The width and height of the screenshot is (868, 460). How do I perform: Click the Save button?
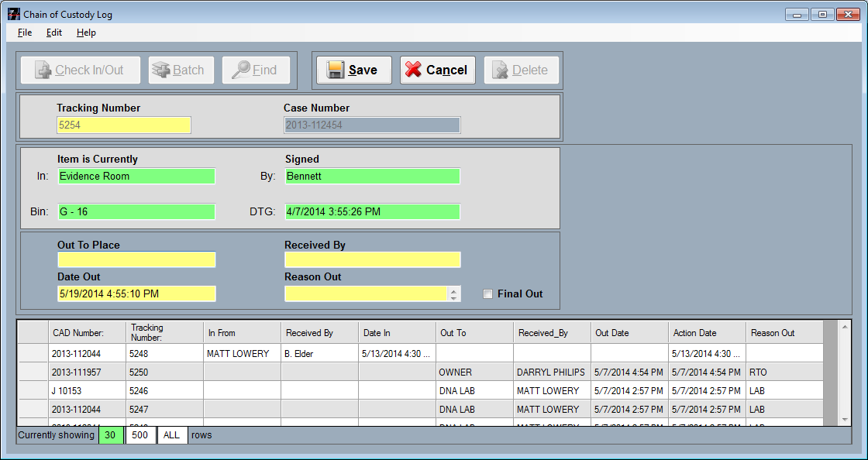point(354,70)
